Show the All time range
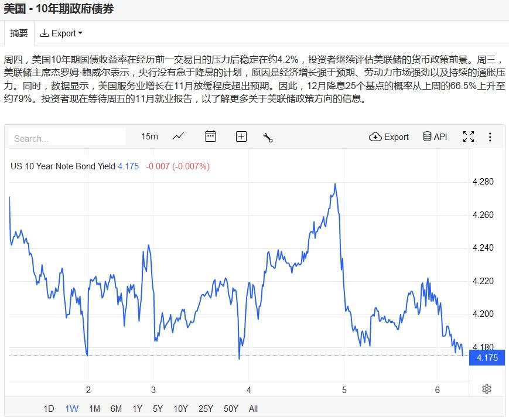The width and height of the screenshot is (509, 420). (253, 409)
